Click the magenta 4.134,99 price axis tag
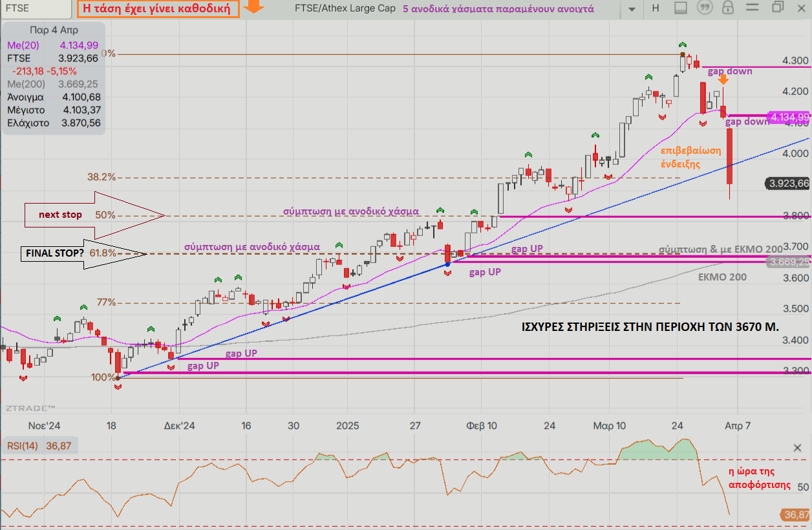Screen dimensions: 812x530 pyautogui.click(x=789, y=117)
